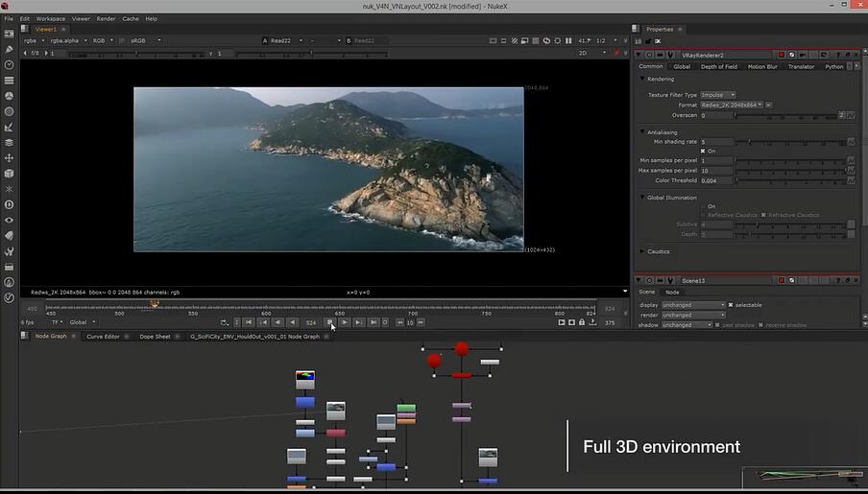Open the Color nodes toolbar icon

click(9, 96)
